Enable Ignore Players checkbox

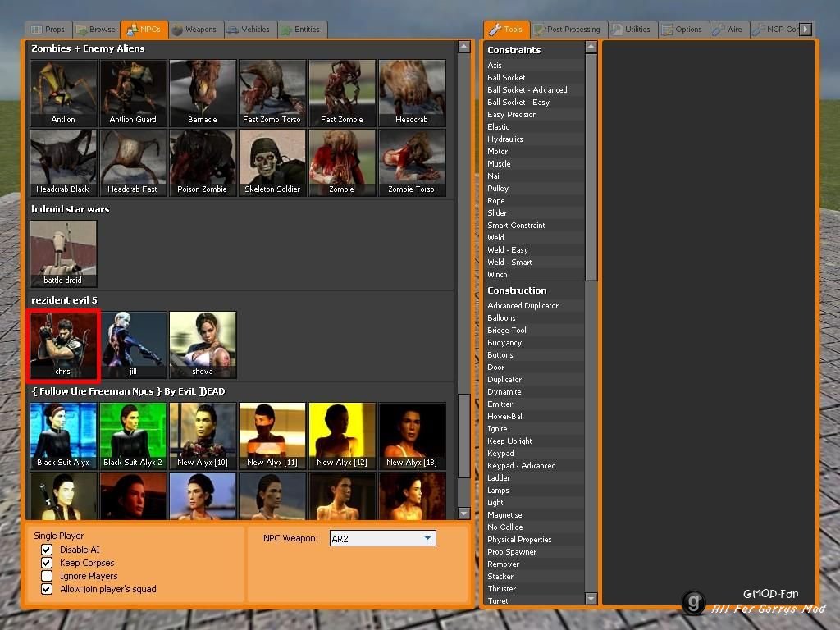[x=47, y=576]
